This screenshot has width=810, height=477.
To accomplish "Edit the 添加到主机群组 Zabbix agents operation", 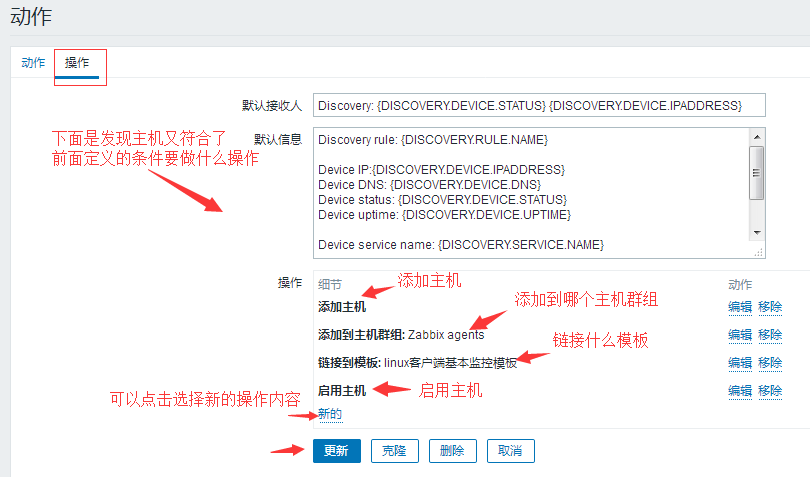I will (x=739, y=335).
